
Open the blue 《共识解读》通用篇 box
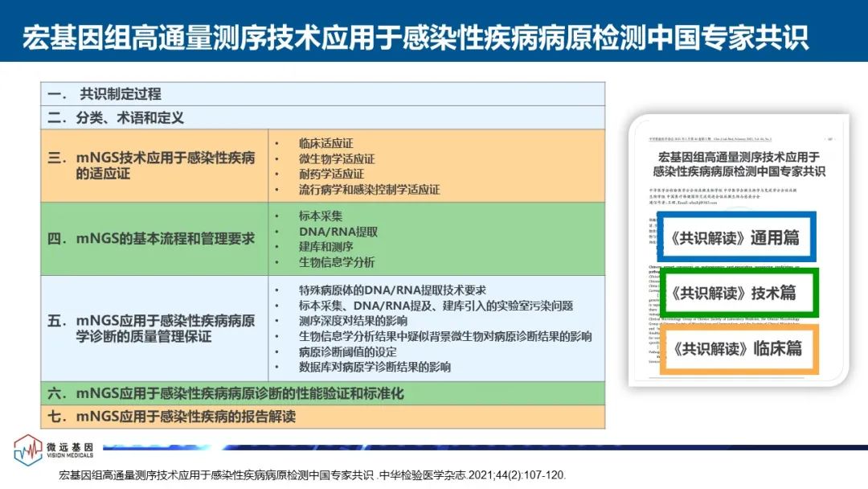pos(735,239)
